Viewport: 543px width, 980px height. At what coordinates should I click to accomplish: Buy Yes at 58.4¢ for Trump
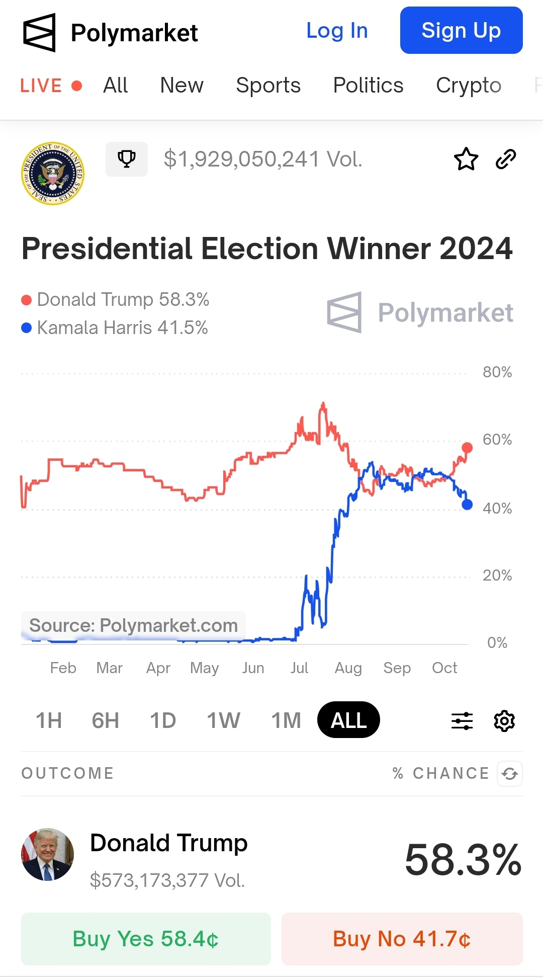tap(146, 939)
